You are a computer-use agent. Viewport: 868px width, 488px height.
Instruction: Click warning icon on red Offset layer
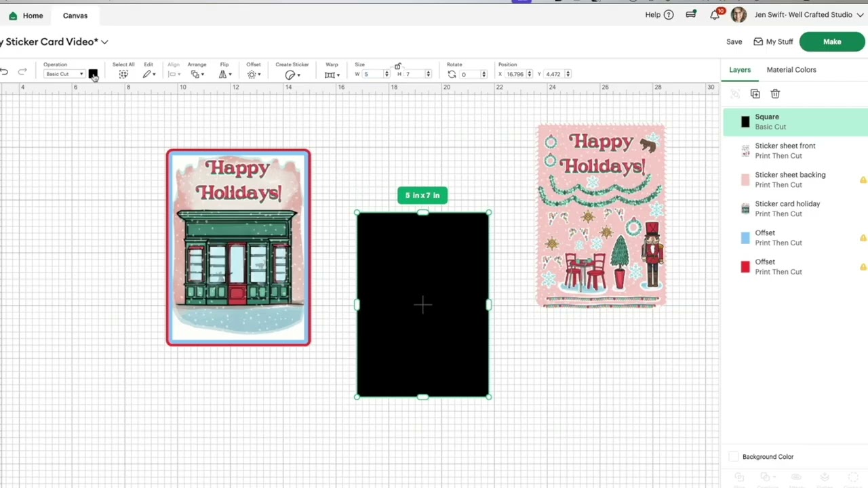[863, 267]
